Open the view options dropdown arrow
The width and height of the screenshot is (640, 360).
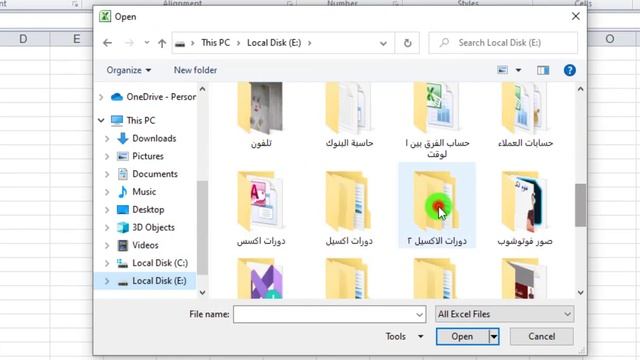click(x=518, y=70)
